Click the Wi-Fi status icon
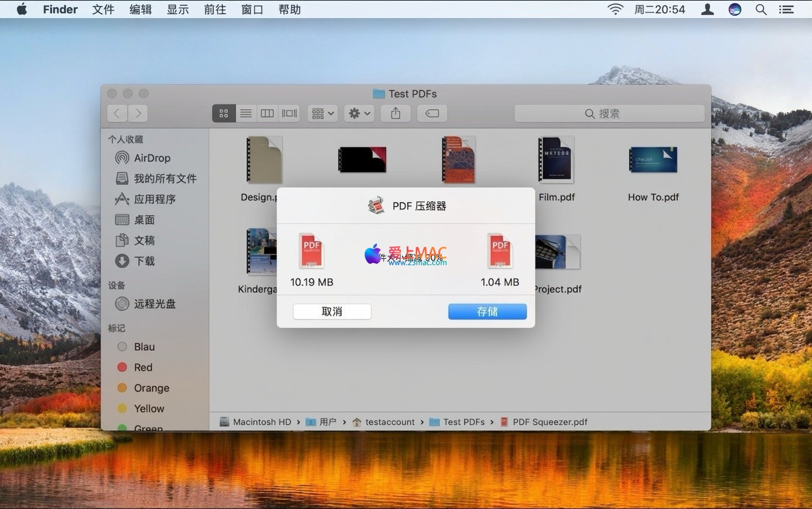 point(615,9)
